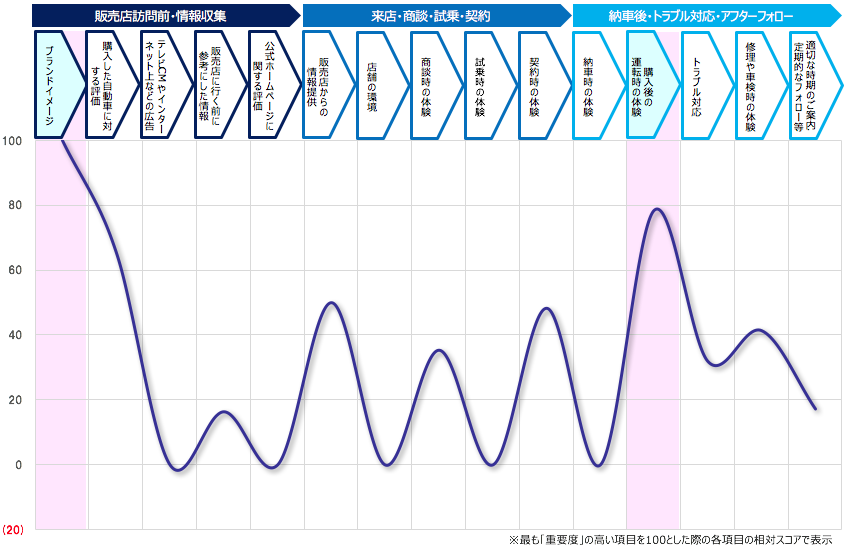Select the 公式ホームページに関する評価 step arrow

click(272, 85)
